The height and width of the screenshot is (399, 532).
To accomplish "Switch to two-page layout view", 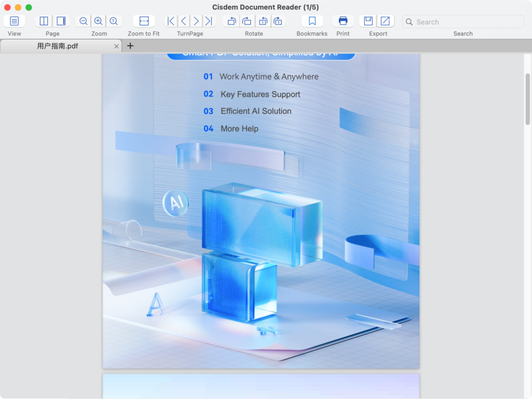I will click(x=43, y=21).
